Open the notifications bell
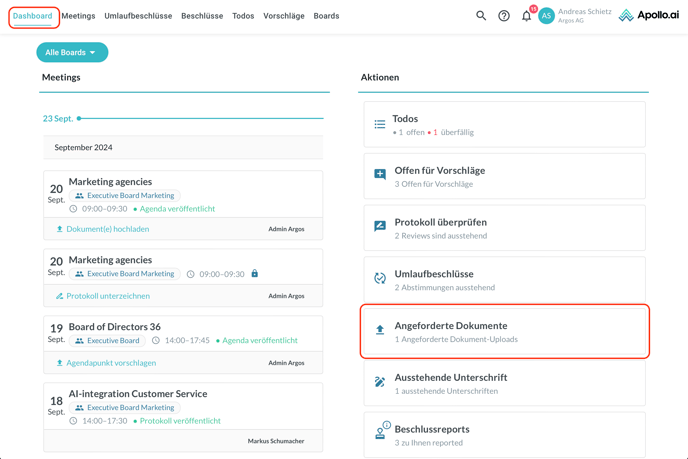The width and height of the screenshot is (688, 459). (526, 16)
